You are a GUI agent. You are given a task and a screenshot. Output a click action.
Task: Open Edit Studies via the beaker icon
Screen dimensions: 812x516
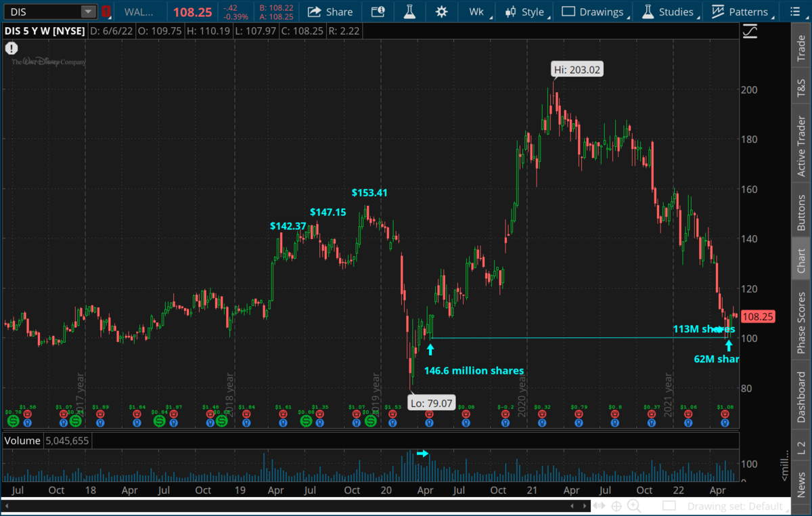pyautogui.click(x=409, y=12)
